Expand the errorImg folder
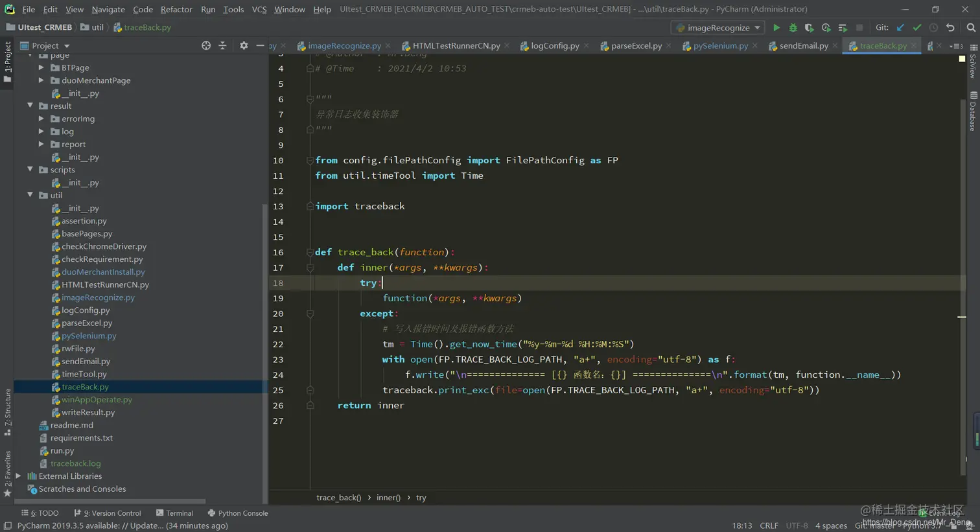This screenshot has height=532, width=980. click(41, 119)
